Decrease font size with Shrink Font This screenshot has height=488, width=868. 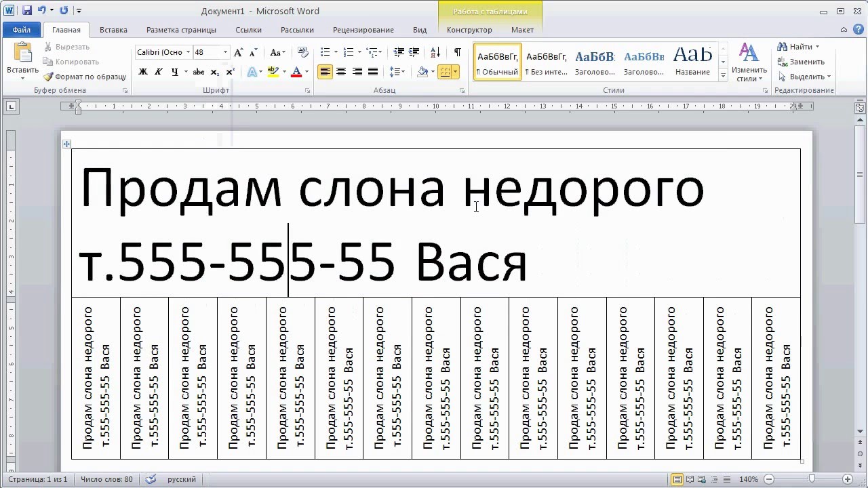[x=254, y=52]
